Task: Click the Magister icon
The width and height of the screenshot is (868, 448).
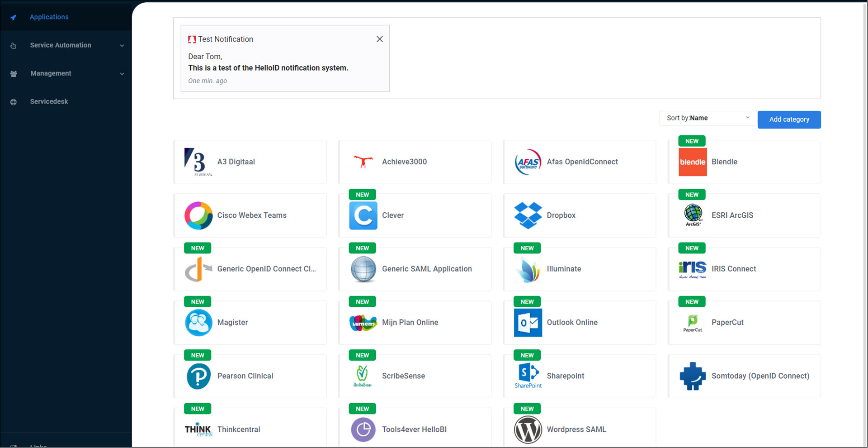Action: 198,323
